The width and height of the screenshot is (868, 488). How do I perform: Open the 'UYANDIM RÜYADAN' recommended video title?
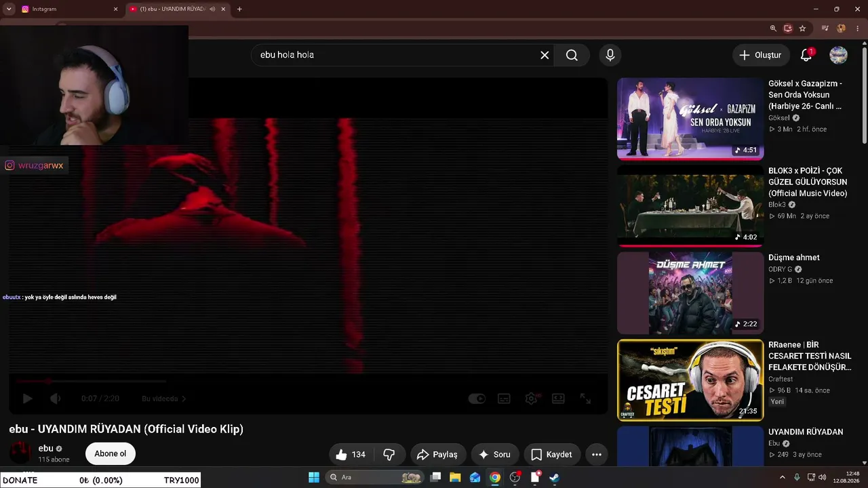click(806, 432)
